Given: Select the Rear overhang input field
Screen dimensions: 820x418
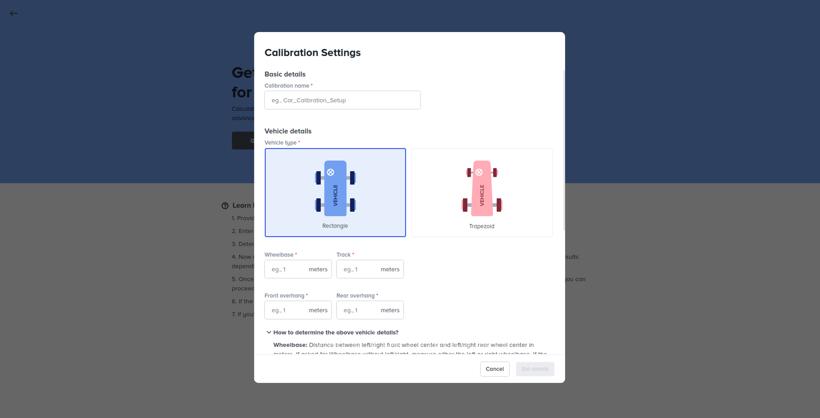Looking at the screenshot, I should pos(359,310).
